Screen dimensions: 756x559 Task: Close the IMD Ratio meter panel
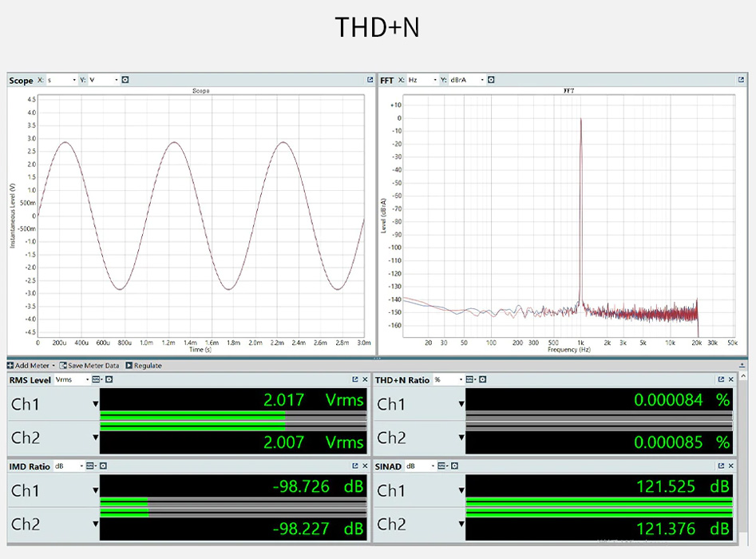(x=366, y=466)
